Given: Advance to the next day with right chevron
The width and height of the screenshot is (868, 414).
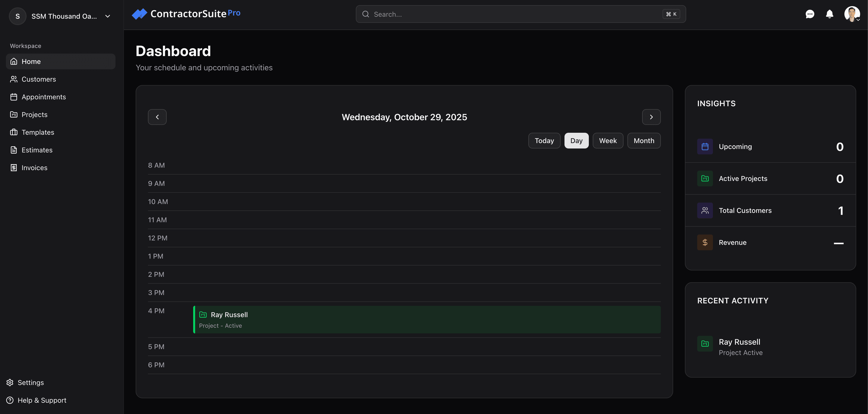Looking at the screenshot, I should coord(651,117).
